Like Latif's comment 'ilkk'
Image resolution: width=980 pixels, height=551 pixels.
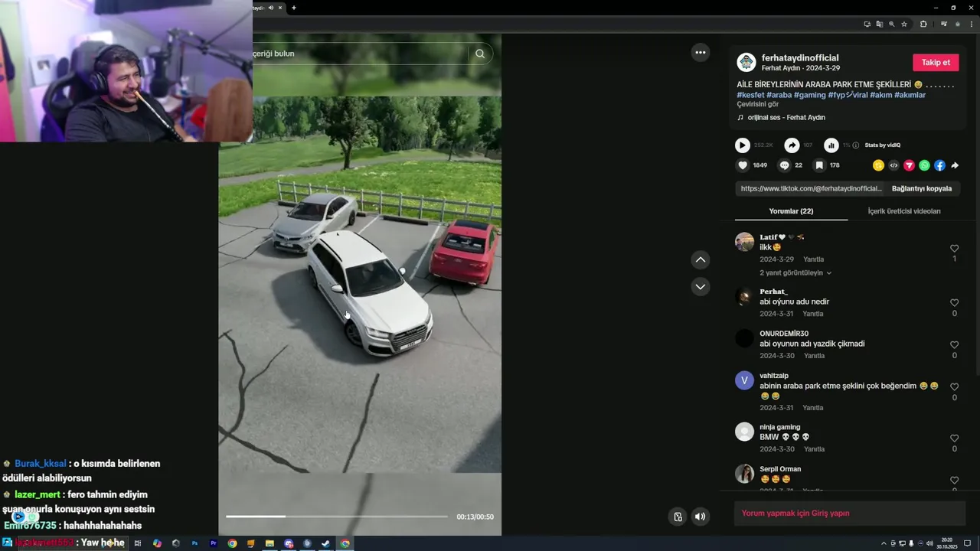click(954, 249)
